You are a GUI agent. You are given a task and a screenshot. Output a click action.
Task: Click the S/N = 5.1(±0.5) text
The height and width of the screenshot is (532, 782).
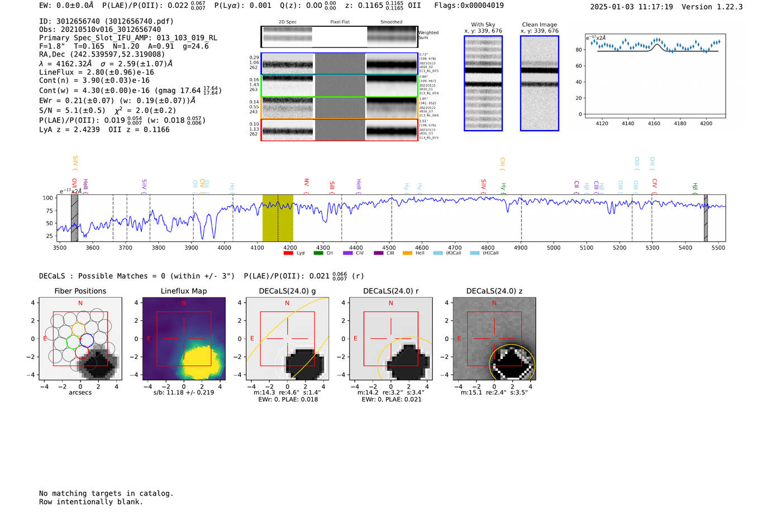[x=72, y=110]
